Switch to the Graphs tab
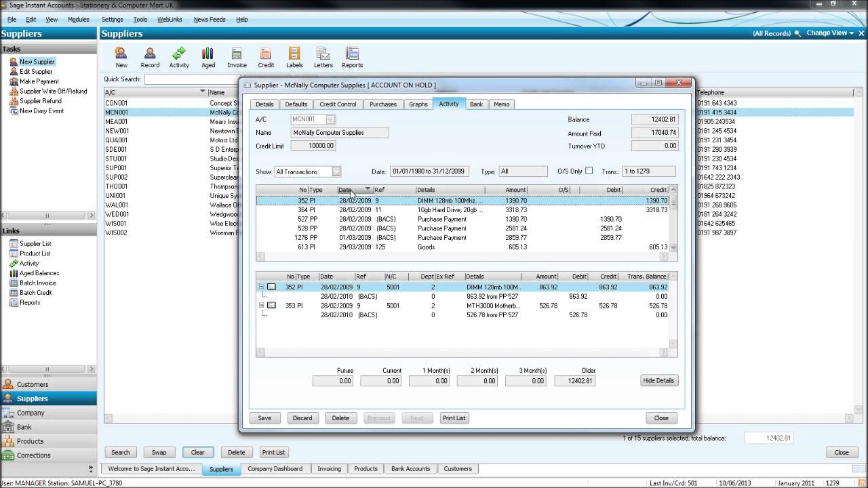 (x=418, y=104)
